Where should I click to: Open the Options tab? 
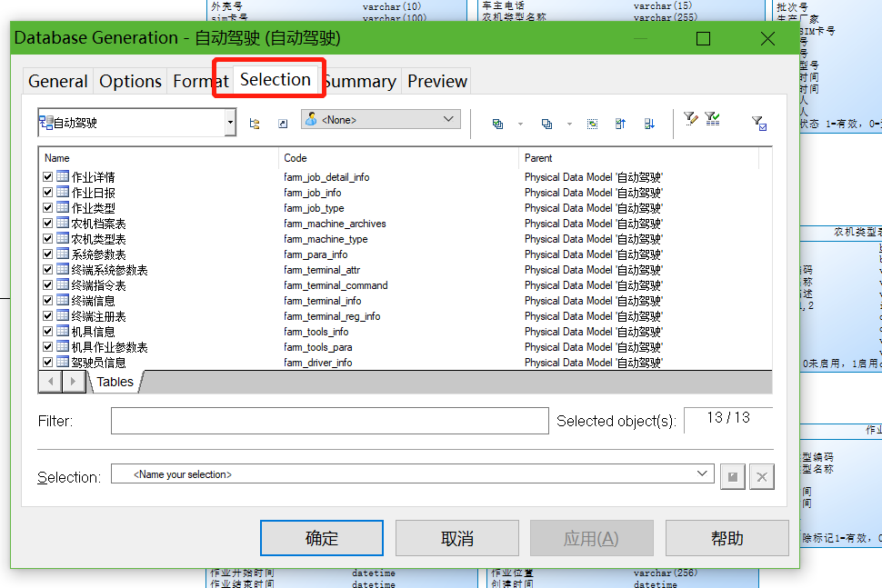click(130, 81)
